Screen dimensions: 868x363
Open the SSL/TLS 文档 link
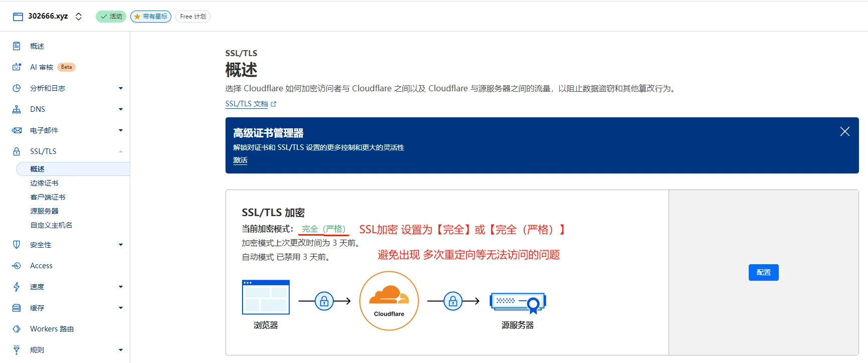[x=247, y=104]
